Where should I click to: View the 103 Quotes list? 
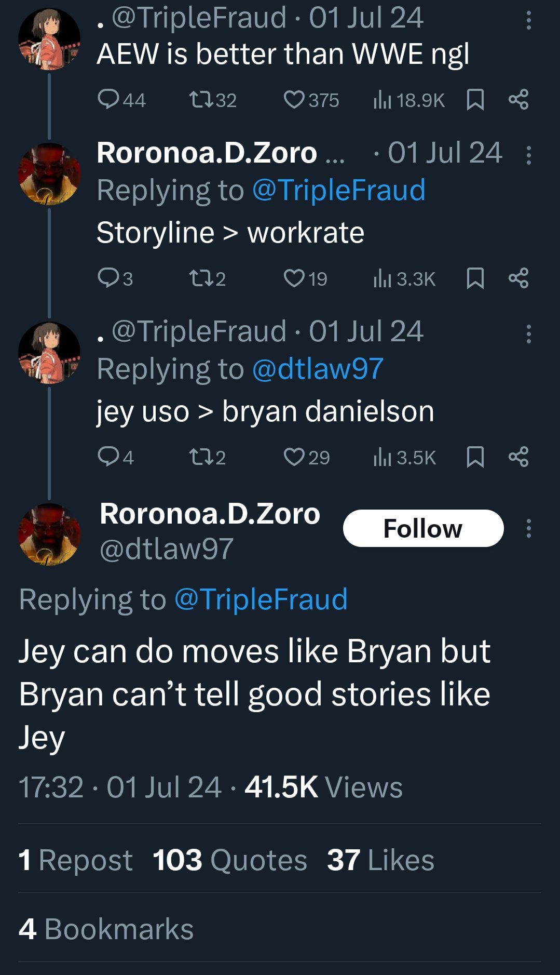229,860
